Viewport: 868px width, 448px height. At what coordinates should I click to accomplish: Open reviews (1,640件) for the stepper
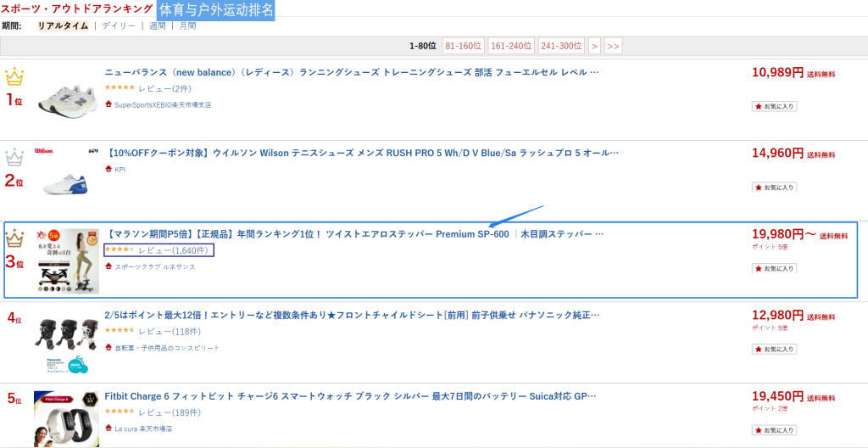pyautogui.click(x=172, y=250)
